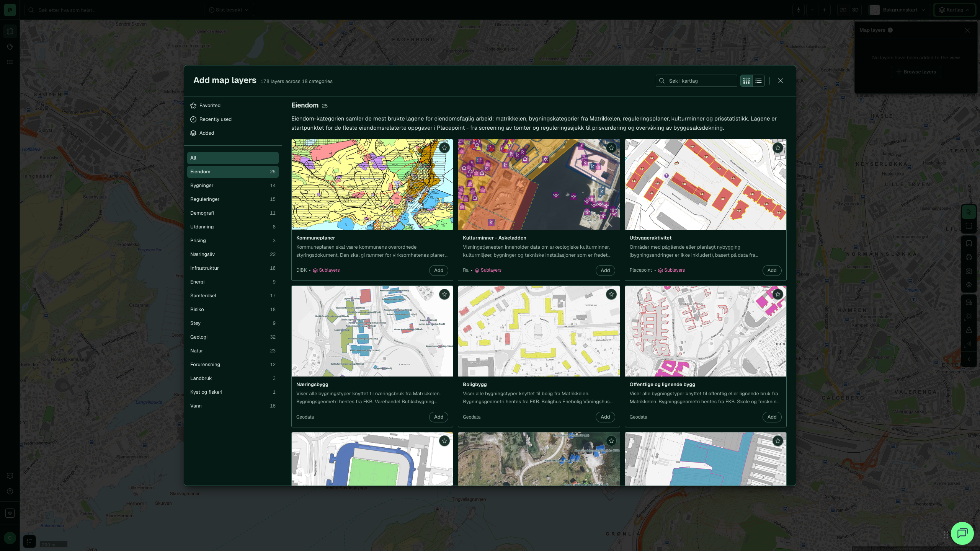Select the Geologi category
980x551 pixels.
click(x=233, y=337)
